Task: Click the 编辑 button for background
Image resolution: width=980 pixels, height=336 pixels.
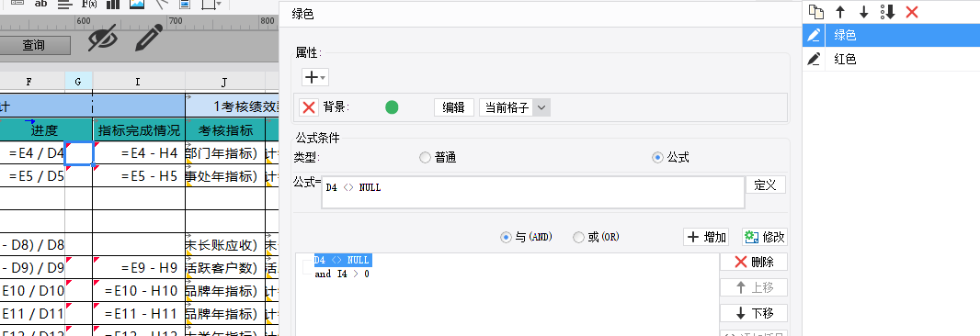Action: [x=454, y=107]
